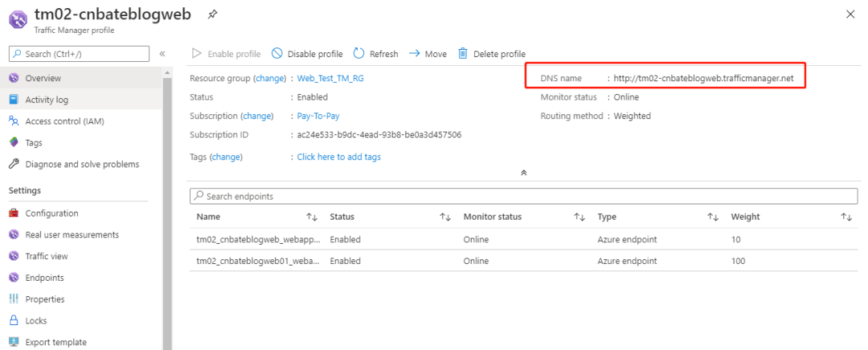Collapse the sidebar with double chevron
The height and width of the screenshot is (350, 868).
point(162,54)
